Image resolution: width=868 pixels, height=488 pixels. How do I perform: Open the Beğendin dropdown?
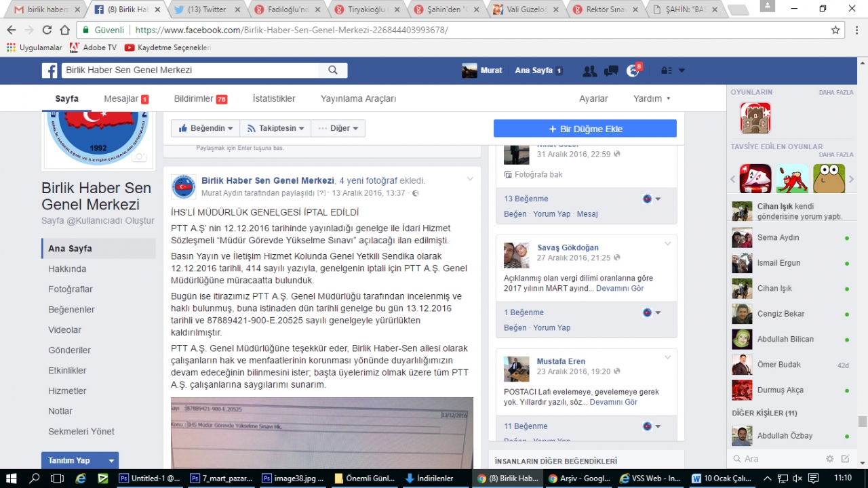click(205, 128)
